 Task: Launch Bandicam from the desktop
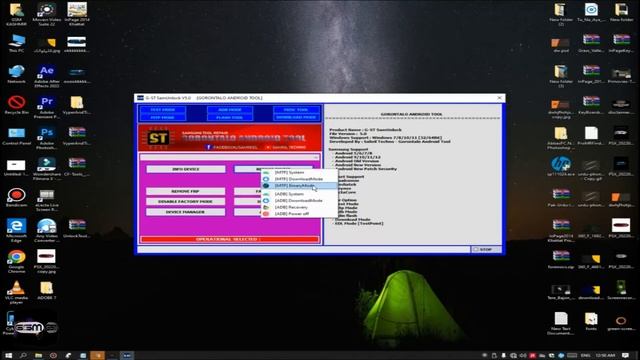click(16, 198)
